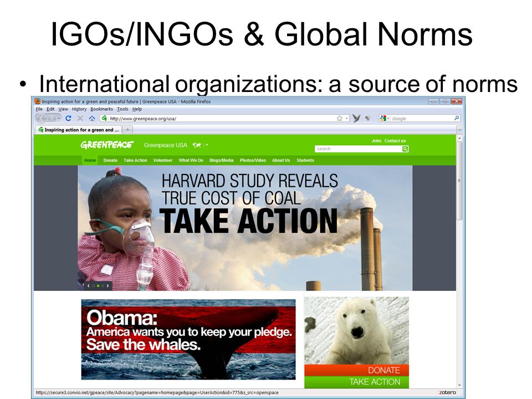Click the Jobs link
The height and width of the screenshot is (399, 532).
(376, 140)
